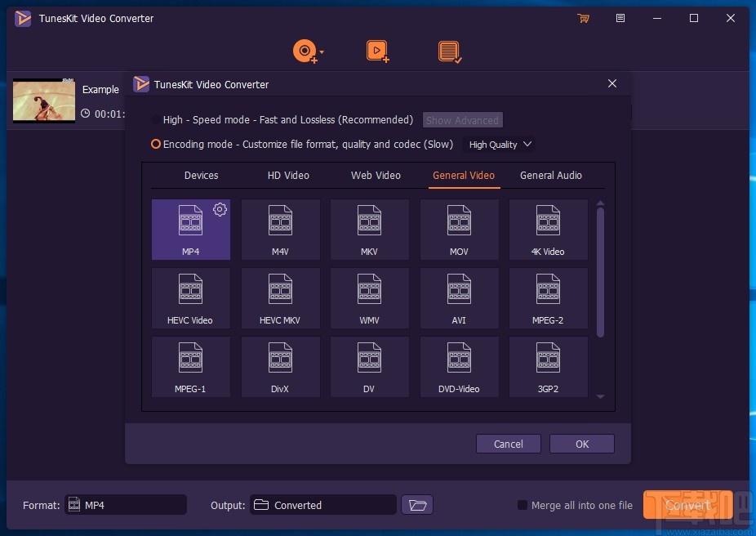Click the TunesKit logo in dialog title

click(x=141, y=84)
